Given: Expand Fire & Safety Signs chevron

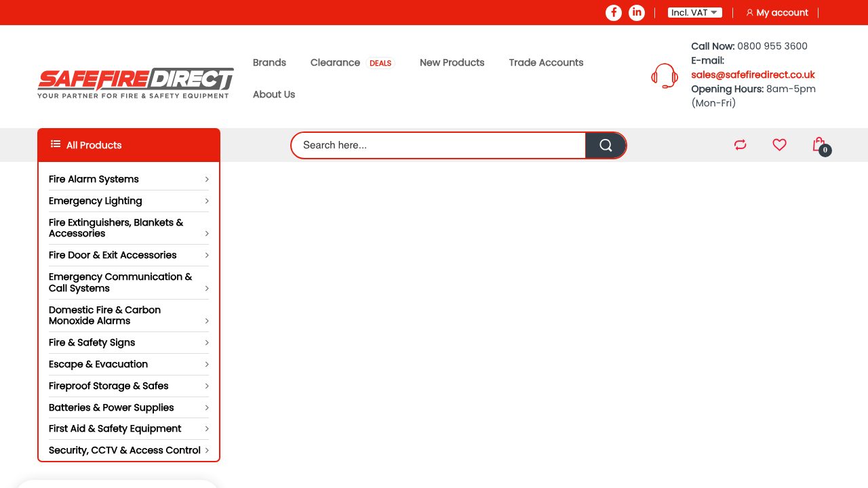Looking at the screenshot, I should click(x=207, y=343).
